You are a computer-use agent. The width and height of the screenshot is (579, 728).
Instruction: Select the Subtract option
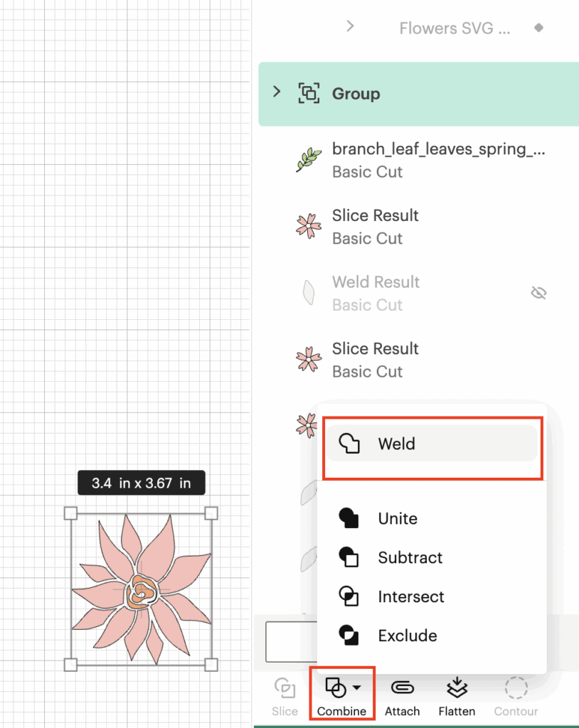pos(409,557)
